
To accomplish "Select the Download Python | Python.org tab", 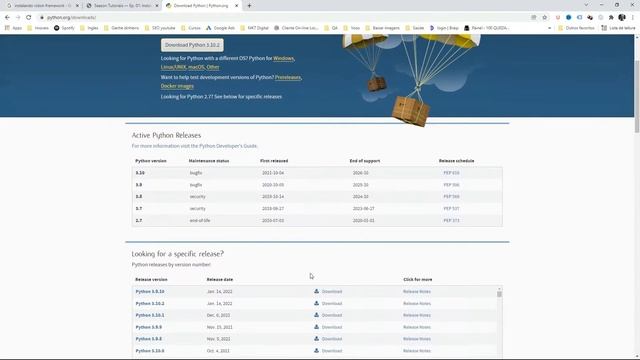I will pyautogui.click(x=201, y=6).
